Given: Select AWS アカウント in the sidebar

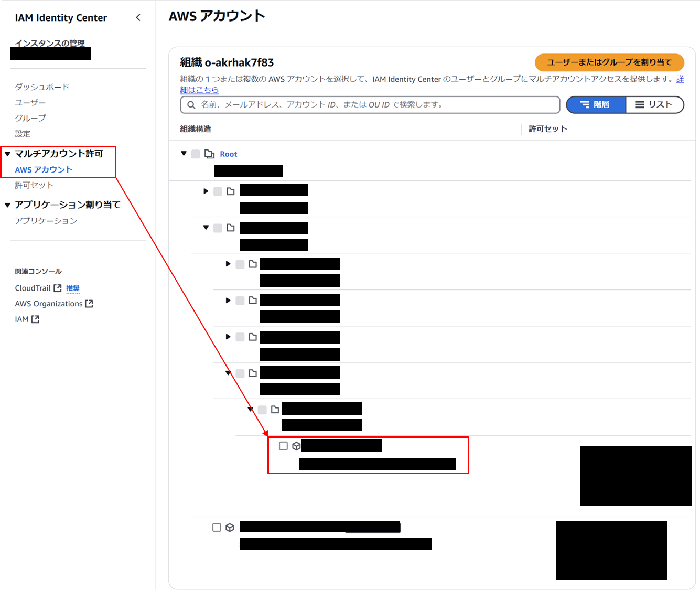Looking at the screenshot, I should (44, 170).
